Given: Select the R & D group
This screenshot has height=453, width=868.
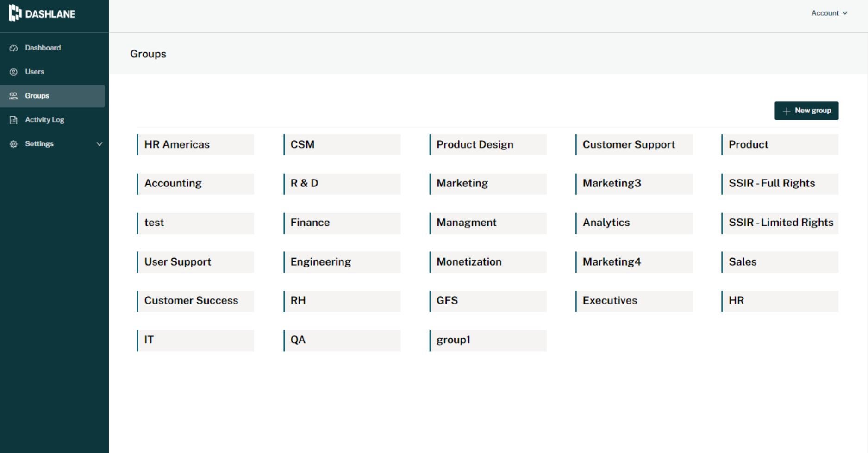Looking at the screenshot, I should pyautogui.click(x=342, y=184).
